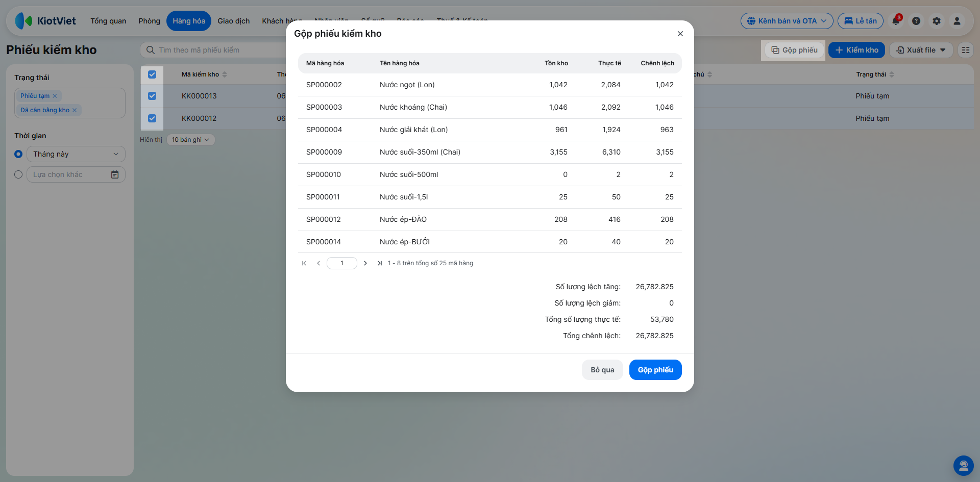Open the notifications bell icon
Viewport: 980px width, 482px height.
[896, 21]
